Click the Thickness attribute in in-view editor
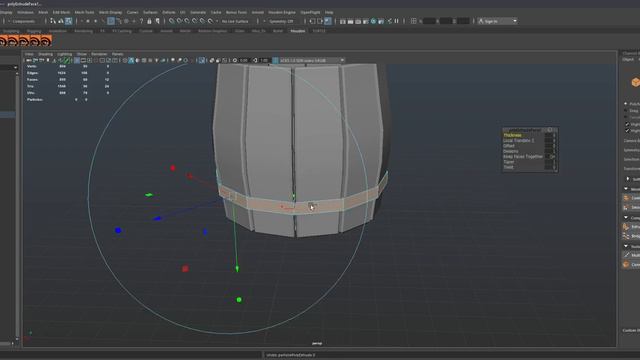Screen dimensions: 640x360 [x=512, y=135]
